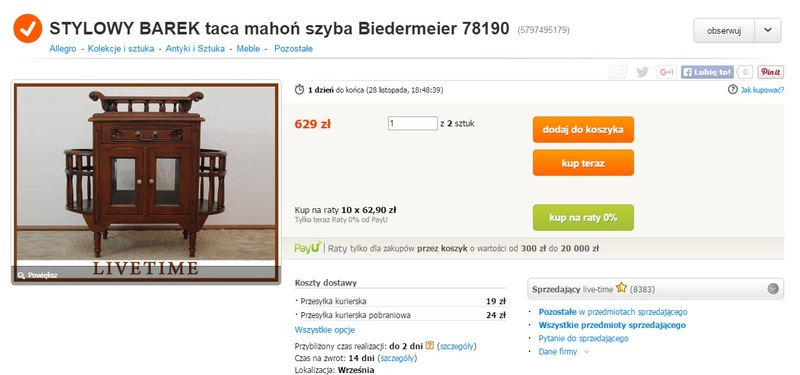The image size is (800, 375).
Task: Click the green kup na raty 0% button
Action: 583,218
